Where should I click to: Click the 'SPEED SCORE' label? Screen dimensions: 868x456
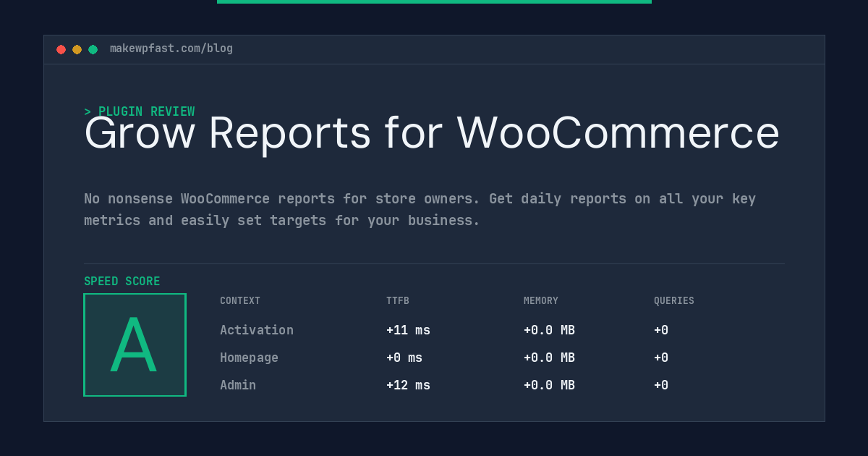pos(122,282)
